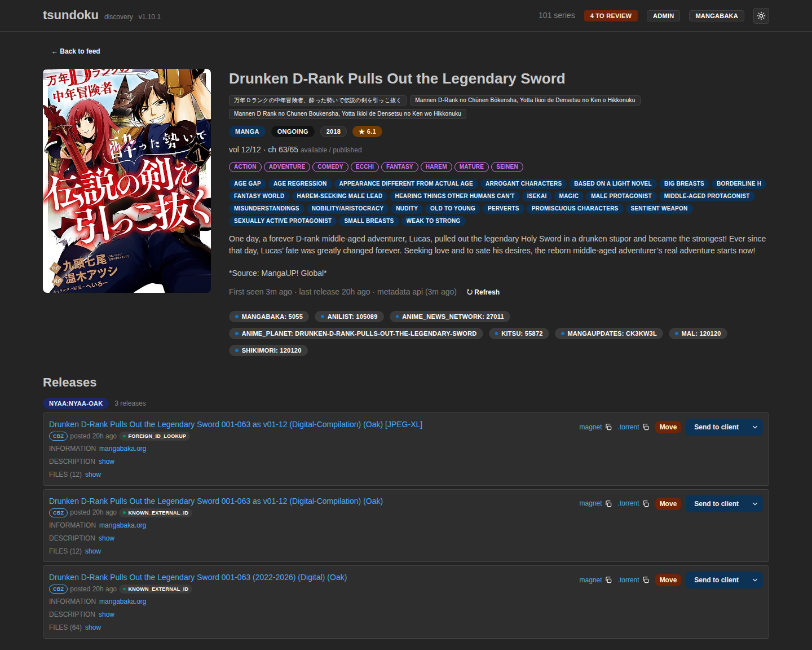812x650 pixels.
Task: Select the WEAK TO STRONG tag
Action: pos(433,221)
